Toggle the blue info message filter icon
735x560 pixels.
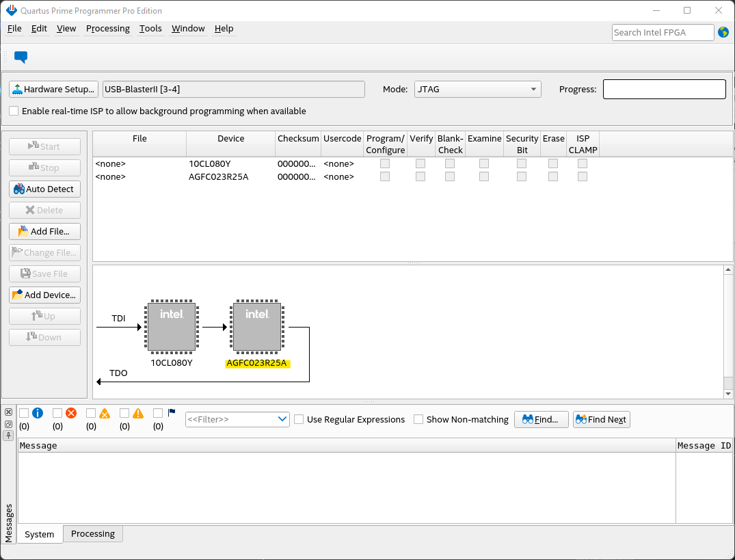pyautogui.click(x=38, y=413)
